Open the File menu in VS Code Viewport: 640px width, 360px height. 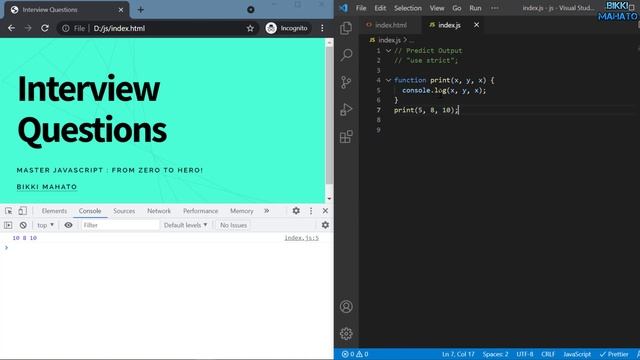tap(361, 8)
